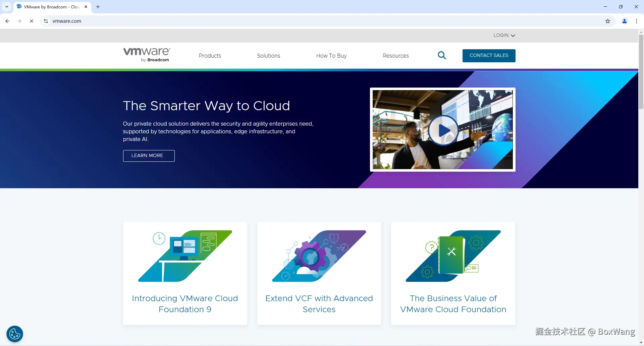Open the tab search dropdown arrow
The height and width of the screenshot is (346, 644).
coord(7,7)
